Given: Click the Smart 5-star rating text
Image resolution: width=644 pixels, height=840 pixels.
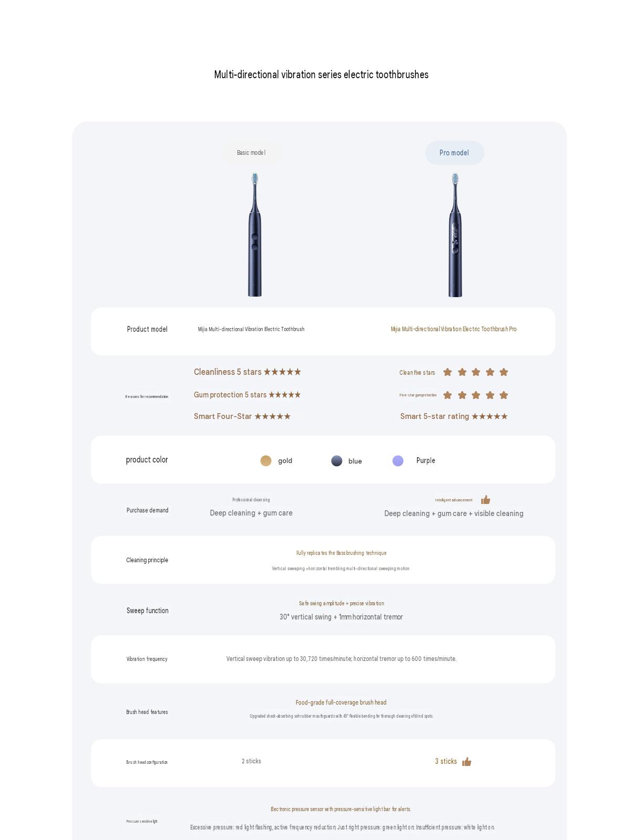Looking at the screenshot, I should [434, 416].
